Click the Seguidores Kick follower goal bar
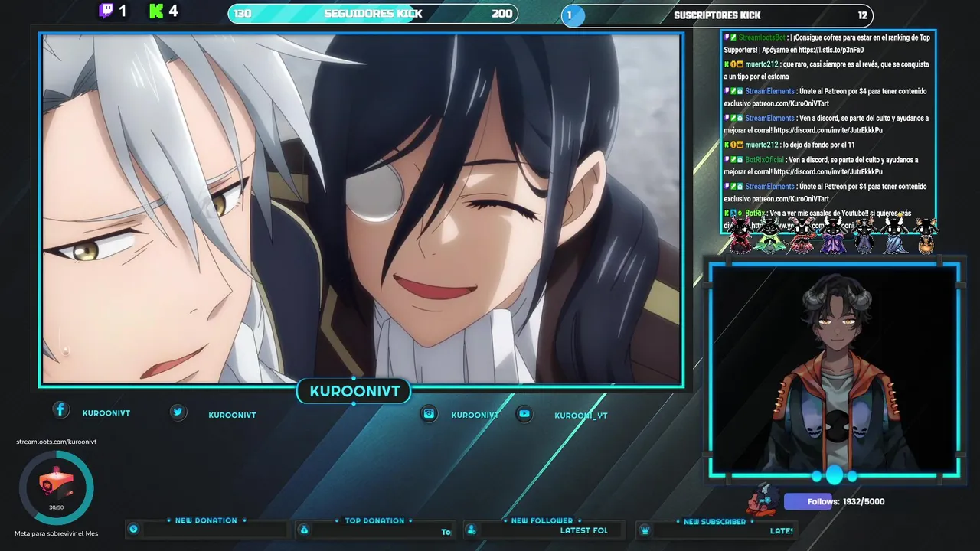This screenshot has width=980, height=551. (373, 14)
